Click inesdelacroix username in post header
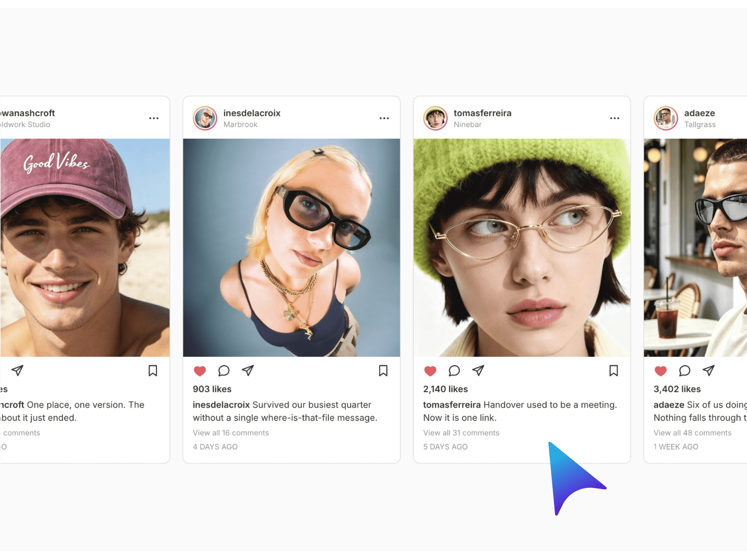The image size is (747, 560). tap(252, 113)
